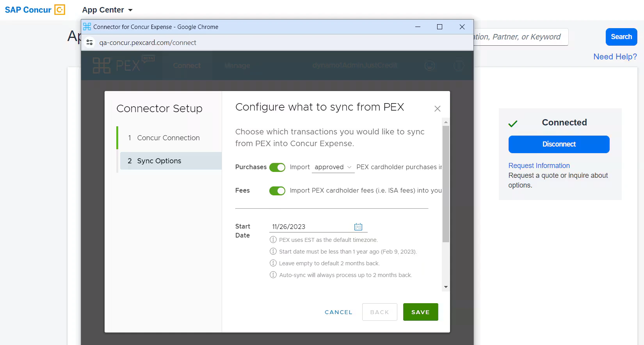This screenshot has height=345, width=644.
Task: Select step 1 Concur Connection
Action: coord(170,138)
